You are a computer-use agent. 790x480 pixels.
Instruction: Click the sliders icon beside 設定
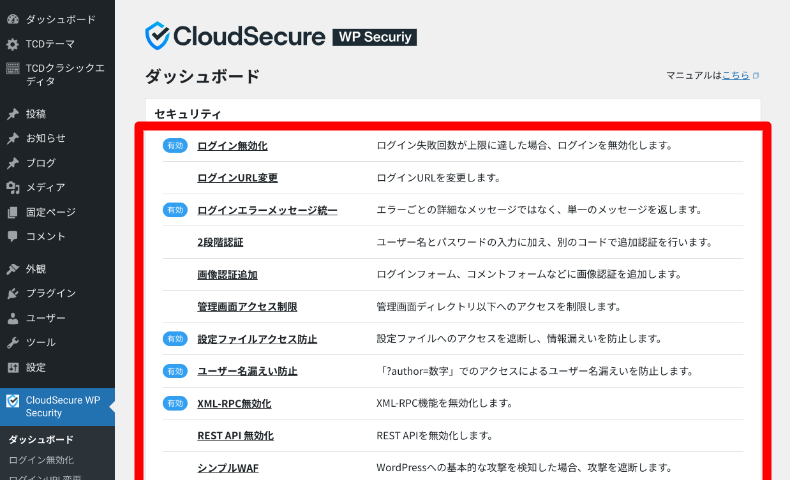tap(13, 367)
